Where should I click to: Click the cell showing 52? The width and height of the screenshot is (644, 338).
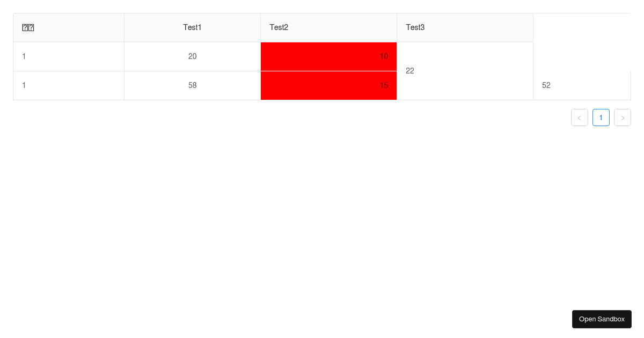pos(582,85)
